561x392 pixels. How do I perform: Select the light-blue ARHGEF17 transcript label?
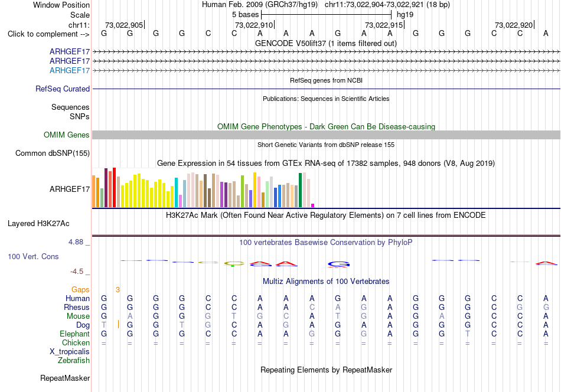[70, 70]
